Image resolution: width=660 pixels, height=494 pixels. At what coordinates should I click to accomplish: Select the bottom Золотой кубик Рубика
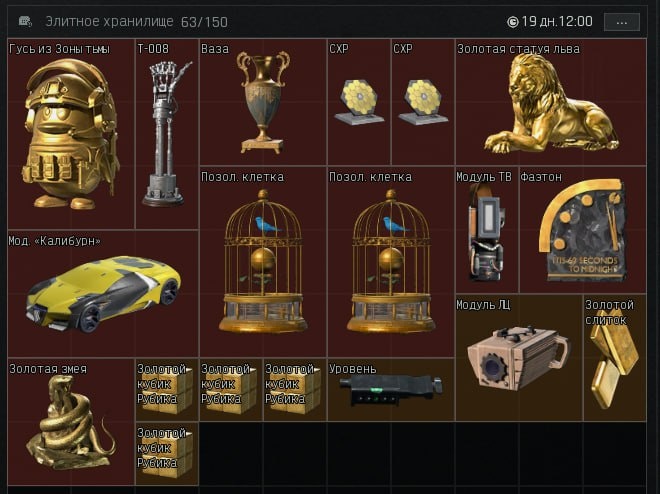(167, 454)
